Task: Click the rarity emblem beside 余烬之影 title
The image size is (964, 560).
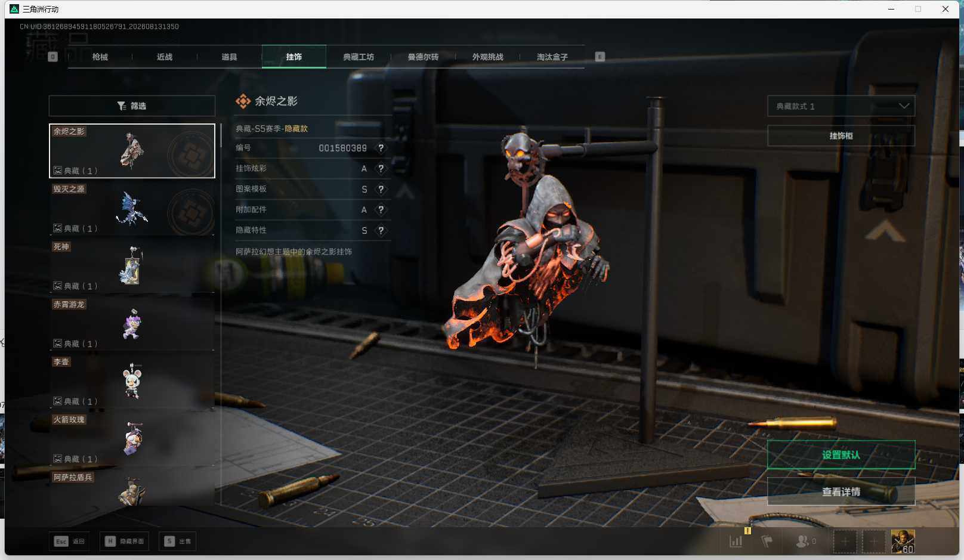Action: tap(243, 101)
